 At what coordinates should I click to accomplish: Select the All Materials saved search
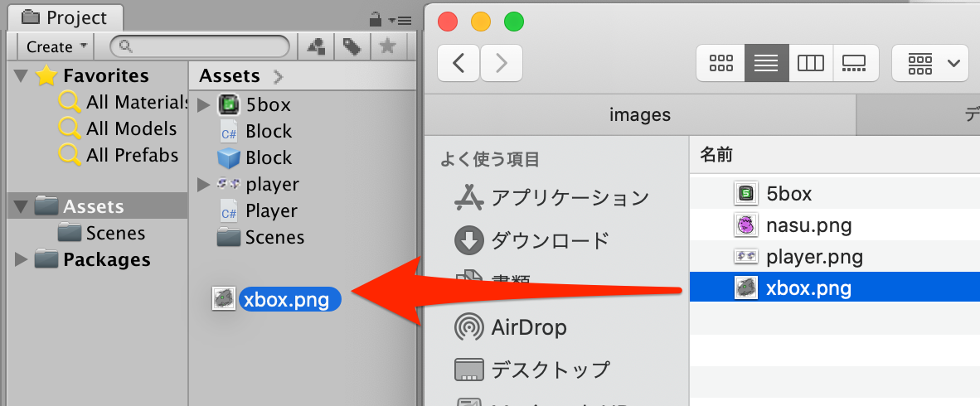point(124,102)
